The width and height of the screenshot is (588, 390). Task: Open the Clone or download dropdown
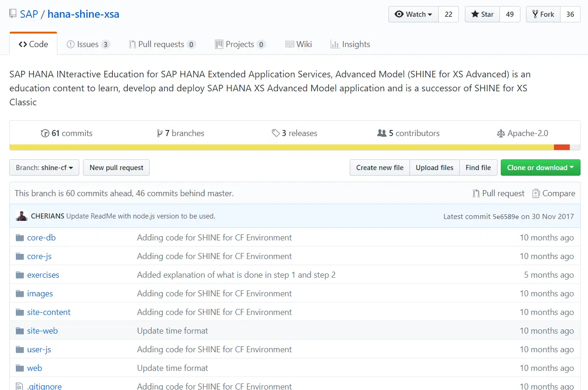click(x=540, y=168)
